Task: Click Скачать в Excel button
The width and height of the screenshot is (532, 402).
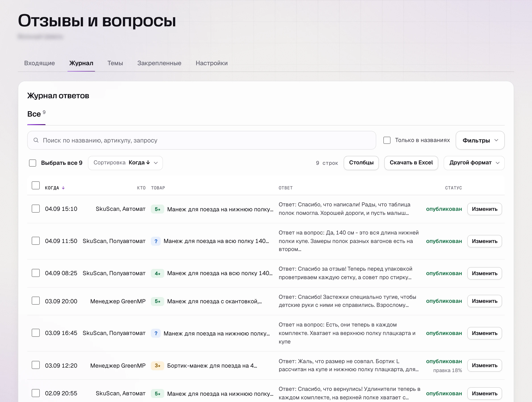Action: click(x=411, y=163)
